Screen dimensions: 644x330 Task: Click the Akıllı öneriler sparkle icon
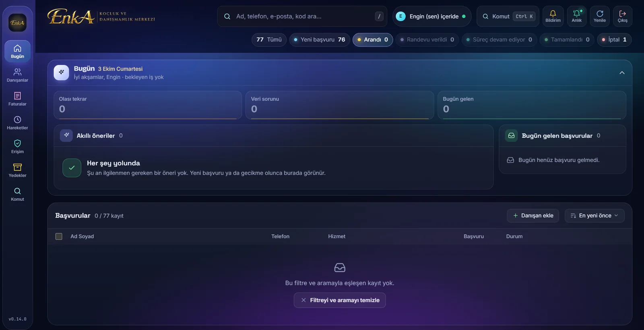[x=66, y=135]
